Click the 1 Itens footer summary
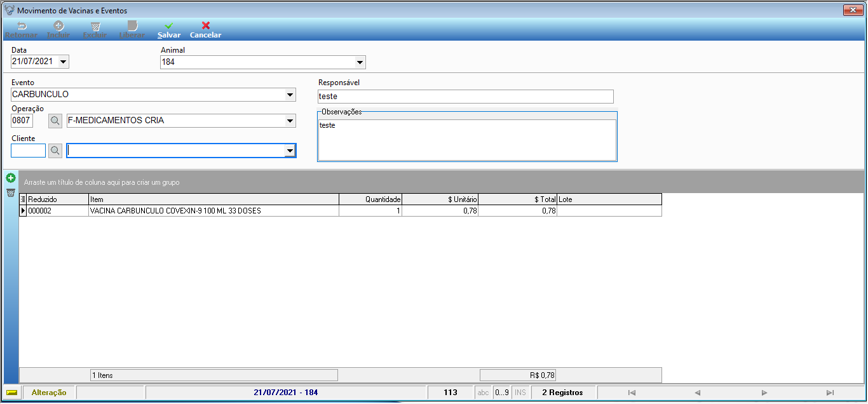868x404 pixels. (214, 375)
